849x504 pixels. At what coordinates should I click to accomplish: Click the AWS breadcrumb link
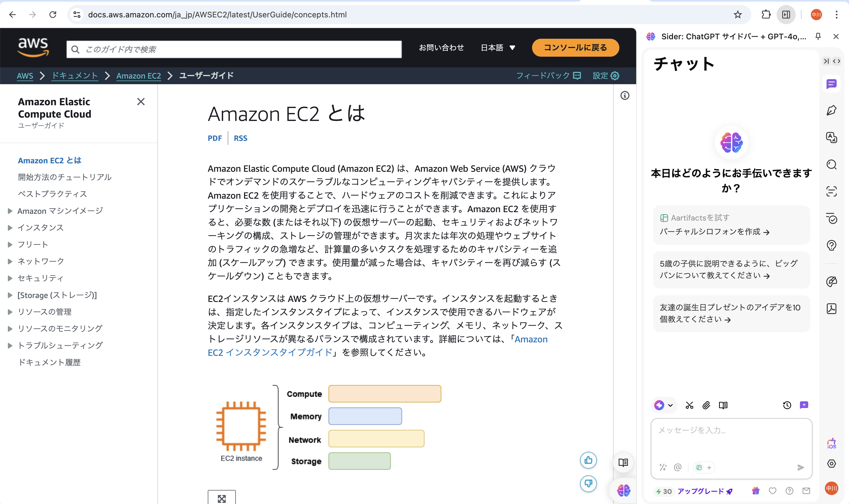(25, 75)
